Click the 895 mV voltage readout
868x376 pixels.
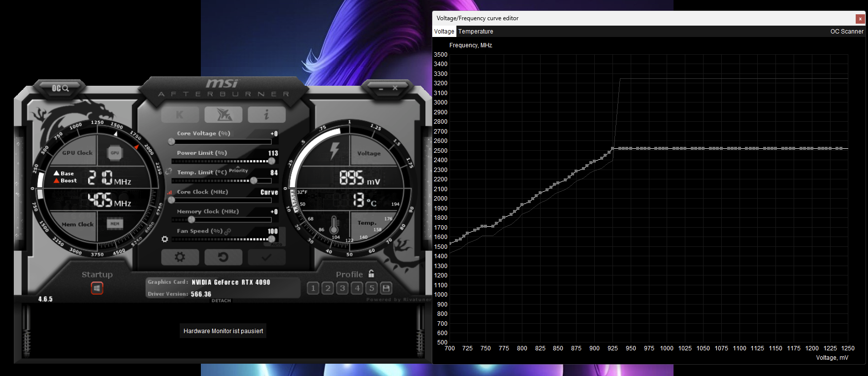tap(360, 178)
